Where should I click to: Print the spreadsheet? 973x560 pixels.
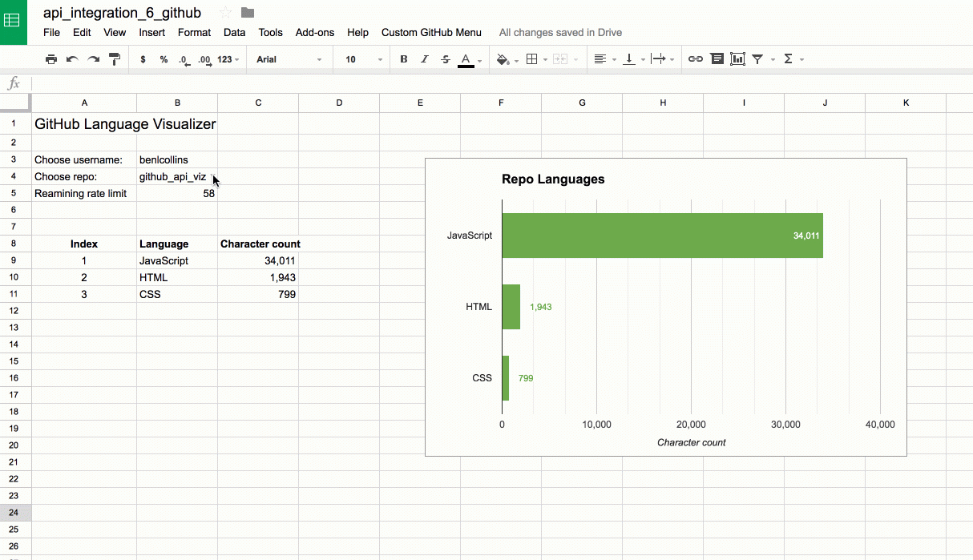click(x=51, y=58)
